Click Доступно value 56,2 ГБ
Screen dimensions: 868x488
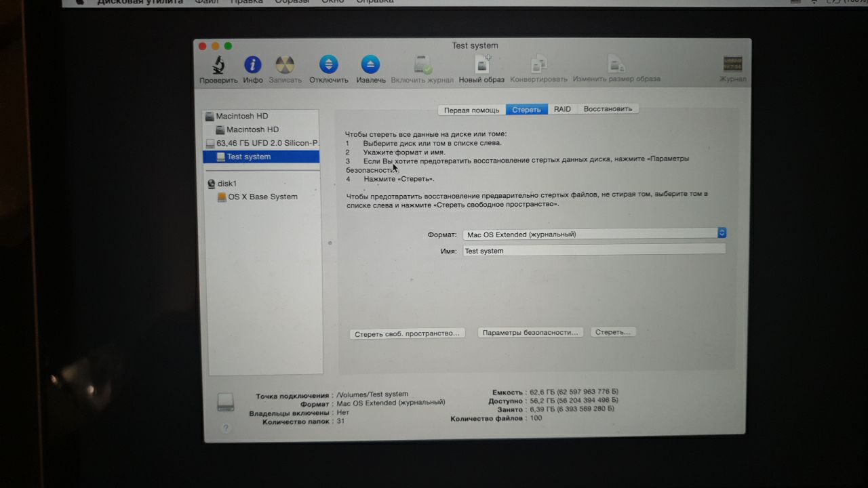pyautogui.click(x=574, y=401)
